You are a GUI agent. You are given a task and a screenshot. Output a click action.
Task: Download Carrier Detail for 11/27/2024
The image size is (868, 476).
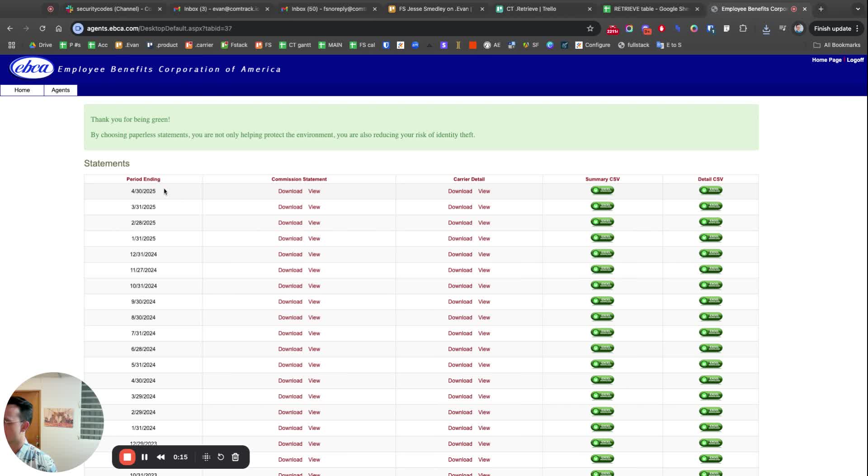click(x=460, y=270)
